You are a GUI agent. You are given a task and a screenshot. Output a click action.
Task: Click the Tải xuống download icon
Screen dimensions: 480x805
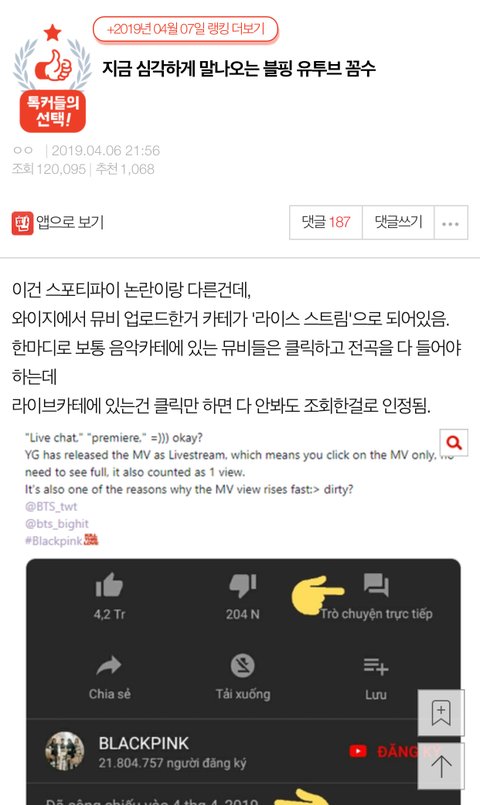tap(242, 666)
